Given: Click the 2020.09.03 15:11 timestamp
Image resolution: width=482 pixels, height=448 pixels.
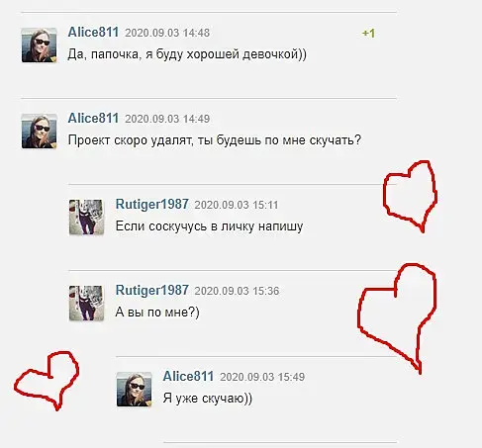Looking at the screenshot, I should click(237, 205).
